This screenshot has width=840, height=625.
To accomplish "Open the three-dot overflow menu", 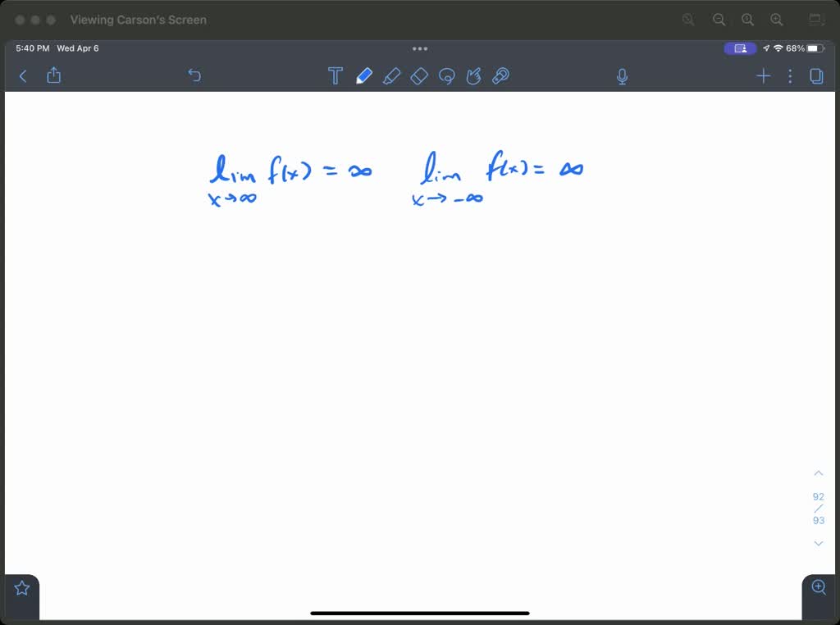I will tap(790, 75).
